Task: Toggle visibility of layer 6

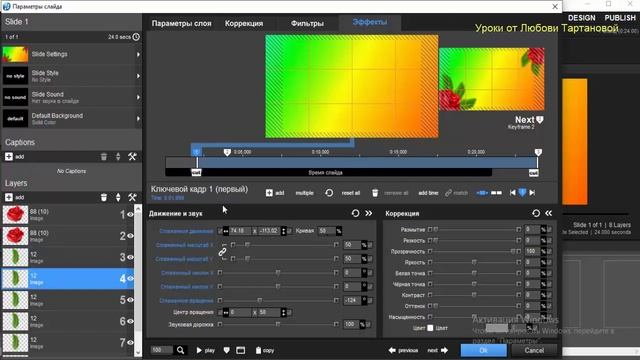Action: (130, 321)
